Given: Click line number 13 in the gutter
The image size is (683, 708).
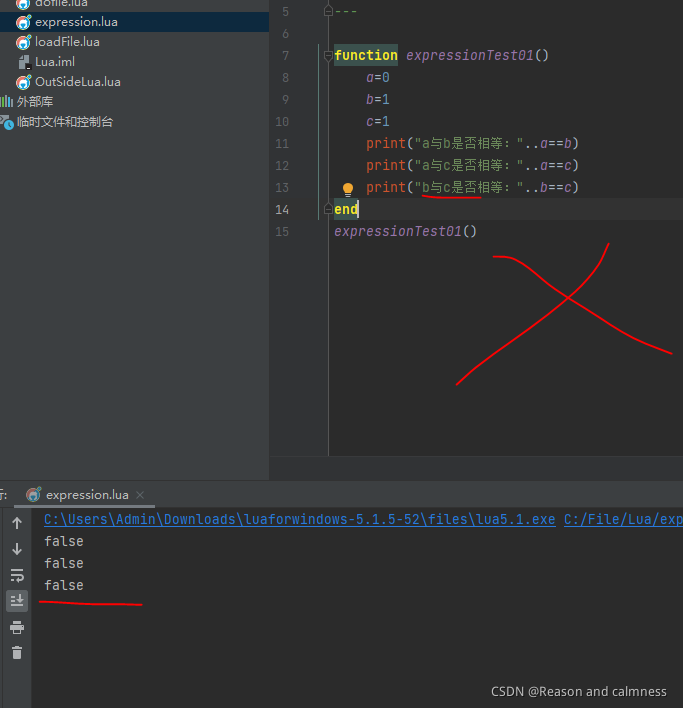Looking at the screenshot, I should 282,187.
